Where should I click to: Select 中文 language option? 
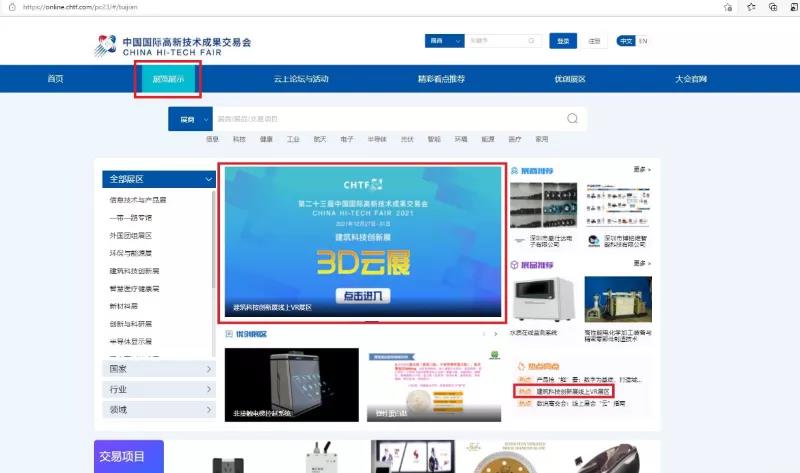point(626,41)
